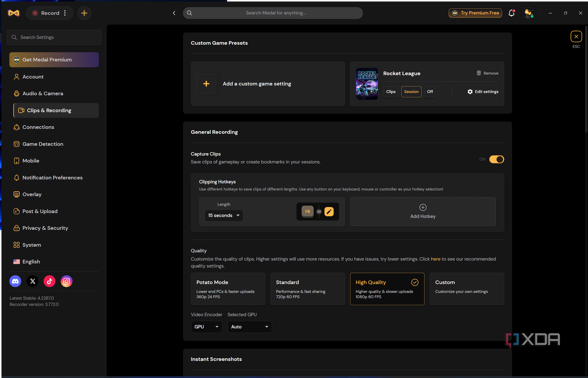Go back with the left chevron arrow
The width and height of the screenshot is (588, 378).
pyautogui.click(x=174, y=13)
